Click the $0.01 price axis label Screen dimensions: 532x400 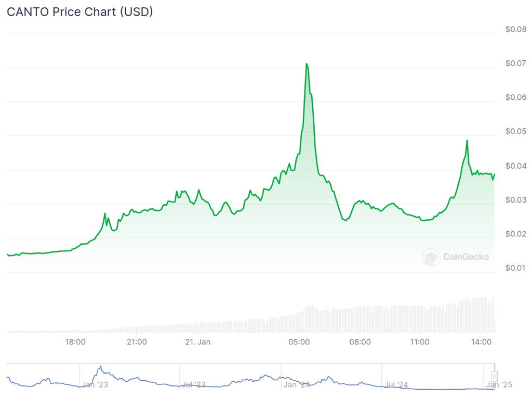coord(516,268)
